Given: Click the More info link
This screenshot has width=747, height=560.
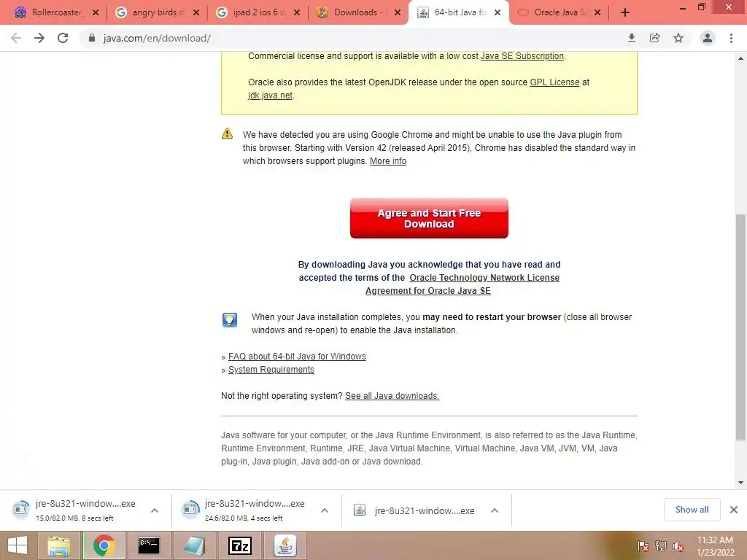Looking at the screenshot, I should [x=388, y=161].
